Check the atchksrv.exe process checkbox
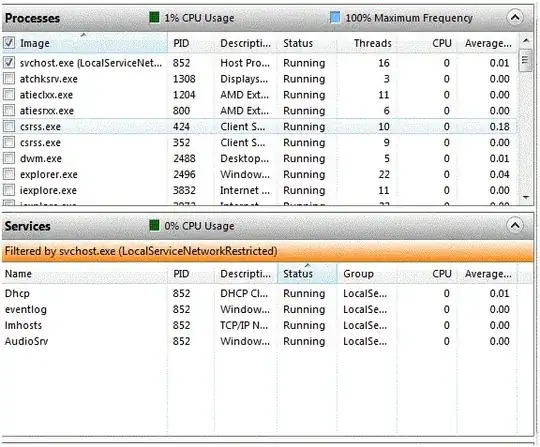The image size is (540, 447). tap(9, 79)
